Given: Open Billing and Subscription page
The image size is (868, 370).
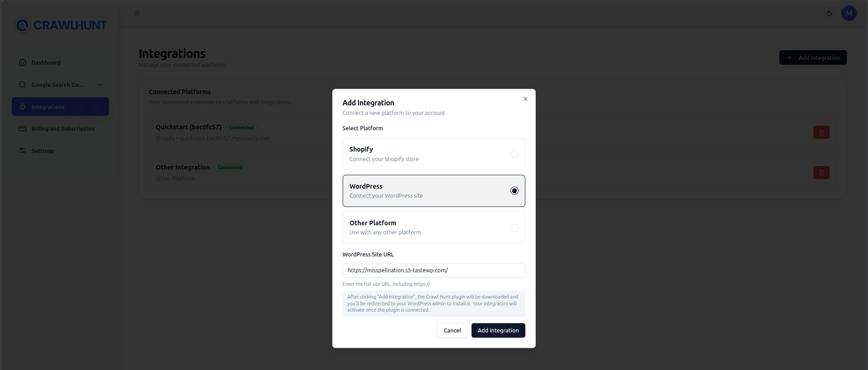Looking at the screenshot, I should click(63, 129).
